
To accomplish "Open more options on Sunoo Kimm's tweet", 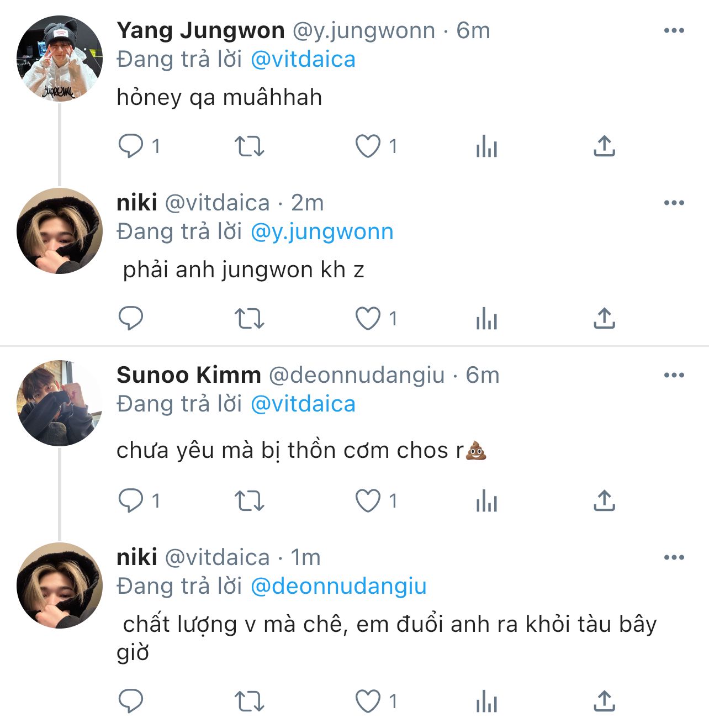I will click(x=674, y=375).
